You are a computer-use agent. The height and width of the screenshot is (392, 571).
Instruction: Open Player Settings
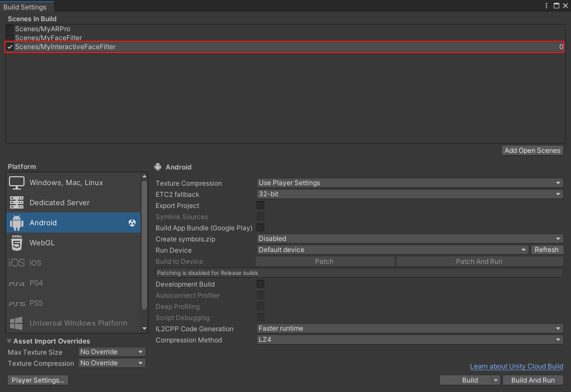coord(38,380)
